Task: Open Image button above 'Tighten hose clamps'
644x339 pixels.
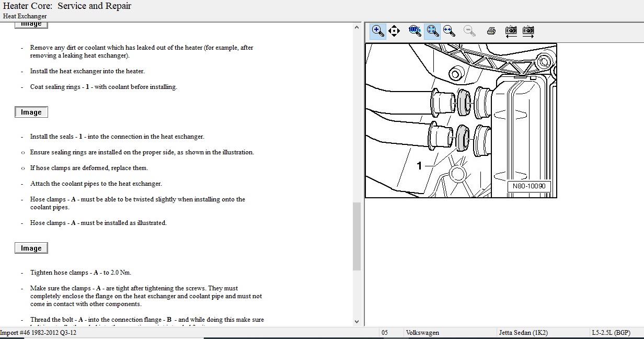Action: [x=31, y=248]
